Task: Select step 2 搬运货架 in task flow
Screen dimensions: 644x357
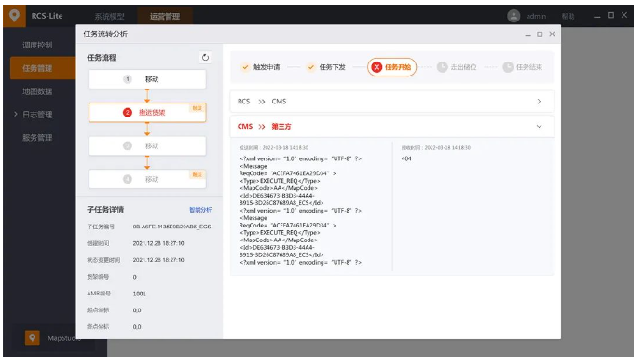Action: point(147,113)
